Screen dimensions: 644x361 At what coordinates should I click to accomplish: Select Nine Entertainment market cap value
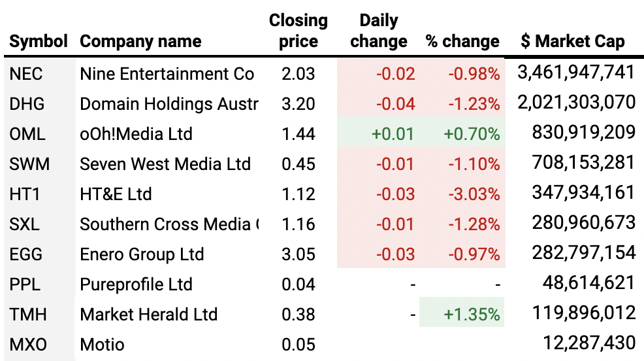click(575, 73)
